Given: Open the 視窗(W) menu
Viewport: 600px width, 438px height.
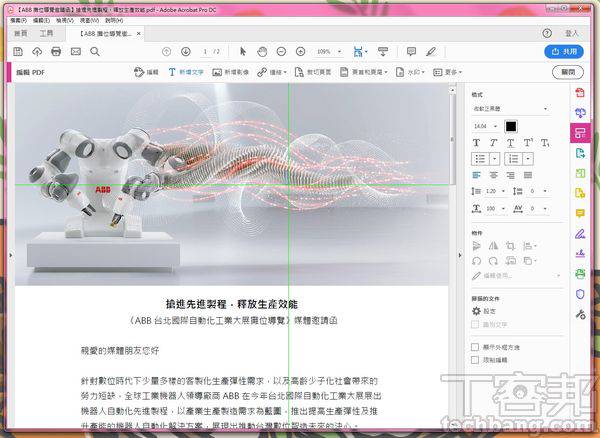Looking at the screenshot, I should click(90, 20).
